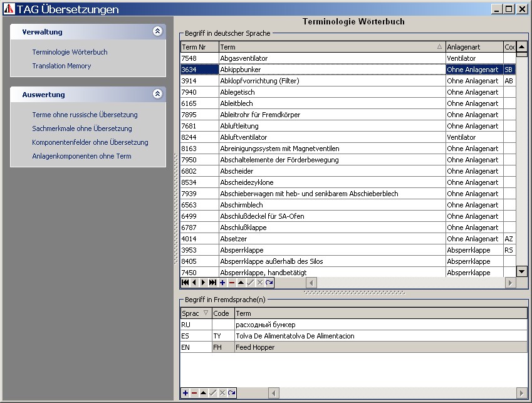This screenshot has height=403, width=532.
Task: Click the TAG application icon in title bar
Action: coord(9,9)
